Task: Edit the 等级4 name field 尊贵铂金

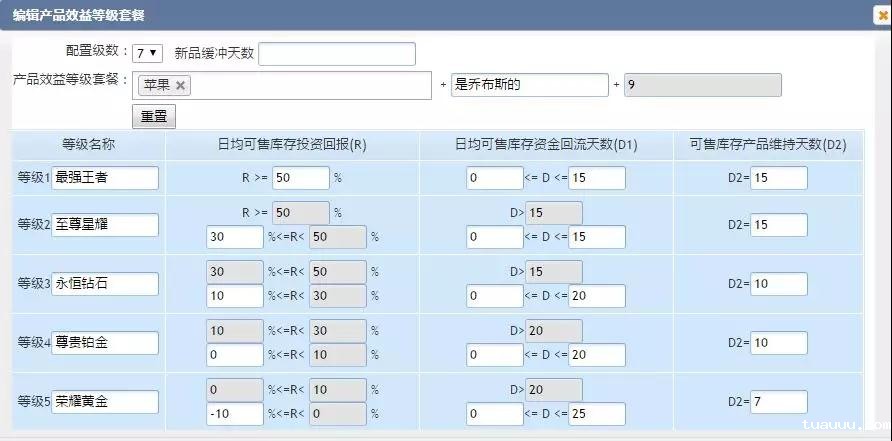Action: 105,343
